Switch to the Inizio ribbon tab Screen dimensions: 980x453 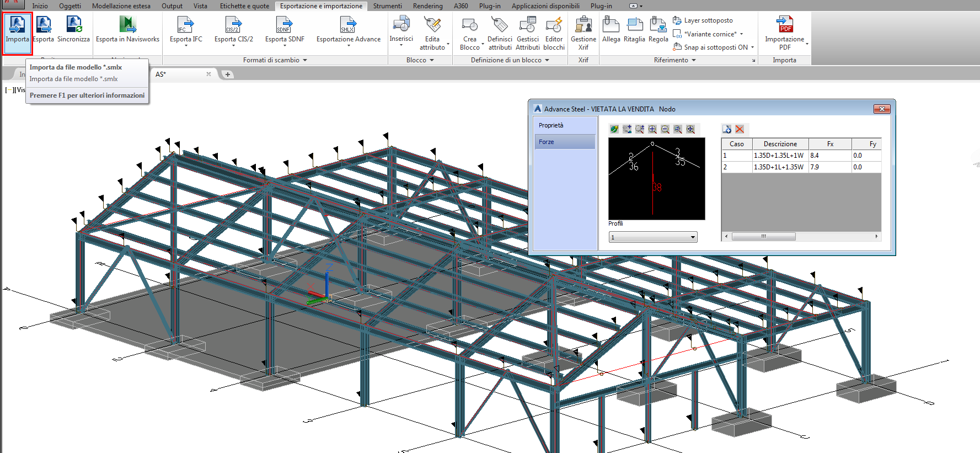40,6
